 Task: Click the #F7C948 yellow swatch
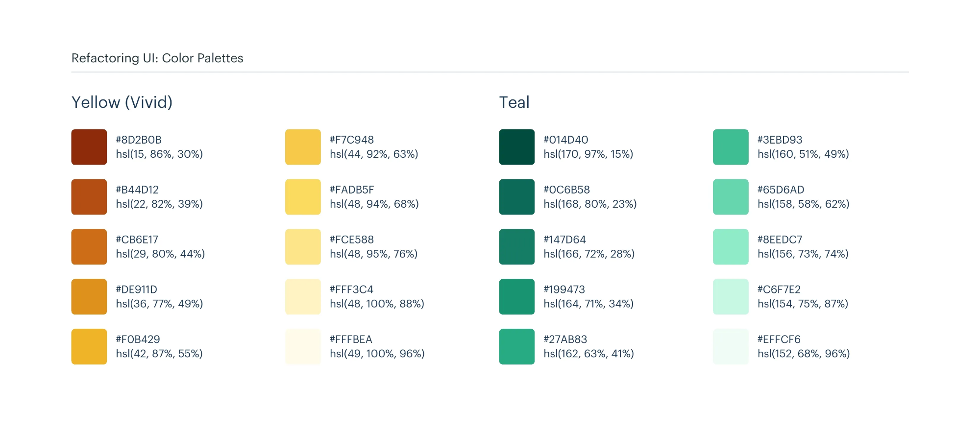pos(303,147)
